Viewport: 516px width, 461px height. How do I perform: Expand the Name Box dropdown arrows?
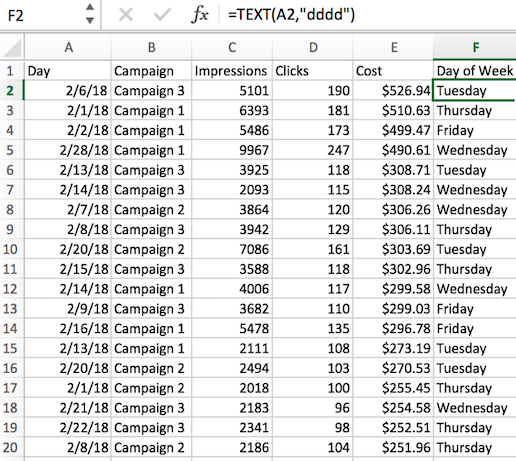pyautogui.click(x=90, y=14)
